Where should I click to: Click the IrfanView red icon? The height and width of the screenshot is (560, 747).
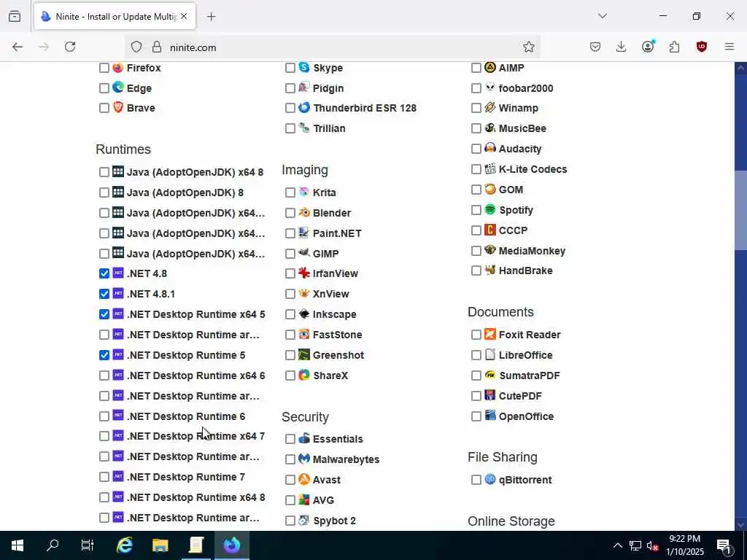click(x=304, y=273)
